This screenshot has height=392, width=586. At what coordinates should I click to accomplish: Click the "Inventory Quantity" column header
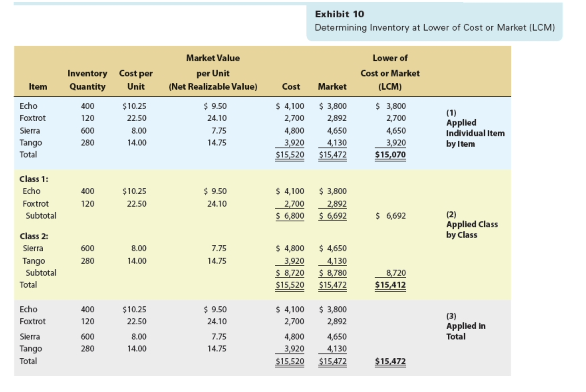87,80
